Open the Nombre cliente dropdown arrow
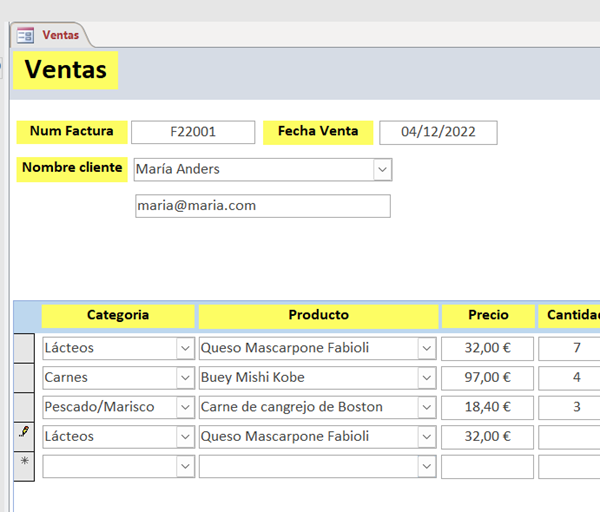Screen dimensions: 600x512 [x=382, y=170]
